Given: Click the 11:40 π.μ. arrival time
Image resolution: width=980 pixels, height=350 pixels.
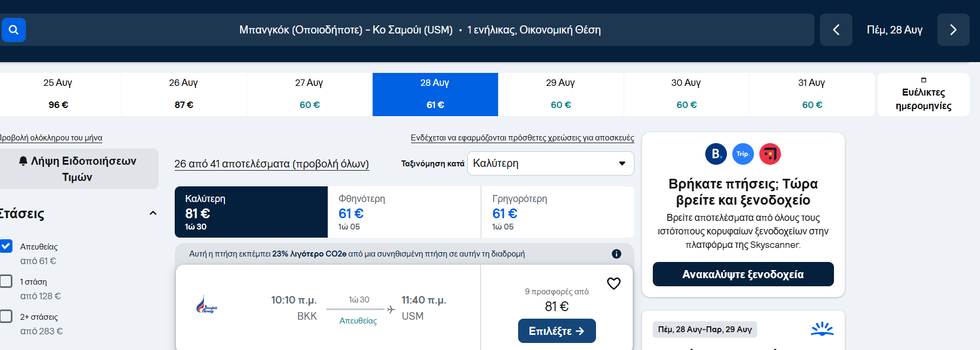Looking at the screenshot, I should click(x=423, y=300).
